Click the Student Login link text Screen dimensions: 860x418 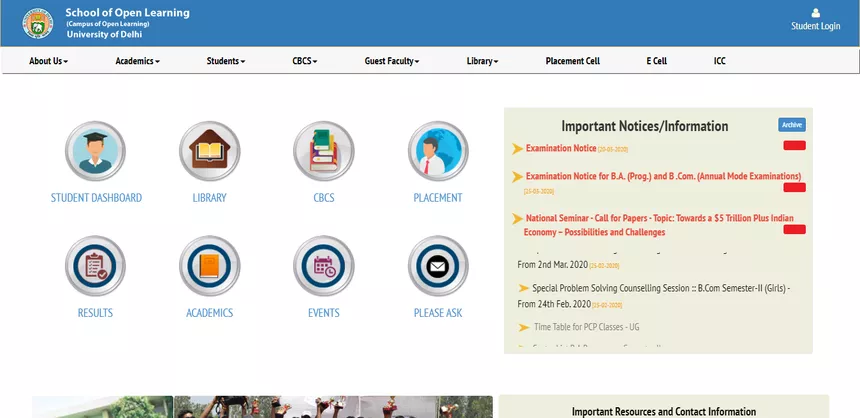coord(816,26)
